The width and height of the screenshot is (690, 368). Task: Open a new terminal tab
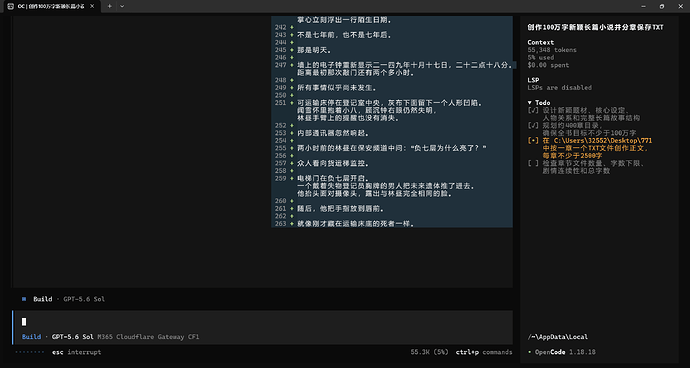point(110,6)
